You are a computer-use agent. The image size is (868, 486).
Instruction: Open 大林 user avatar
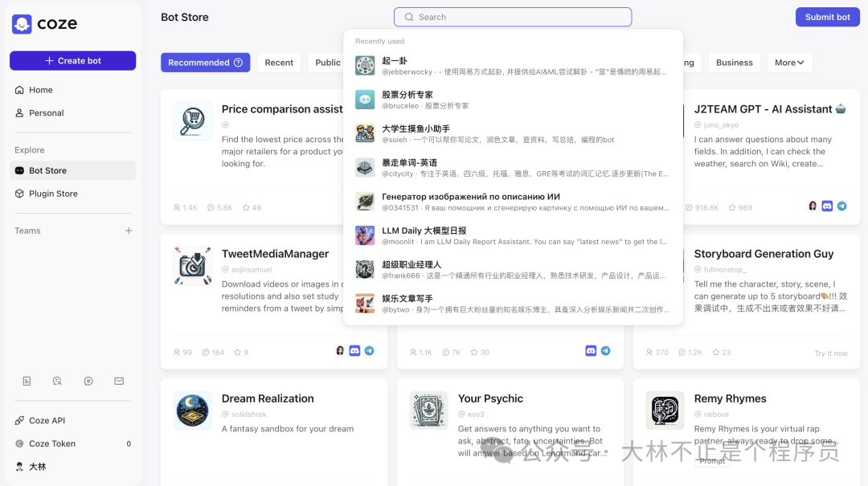[19, 467]
